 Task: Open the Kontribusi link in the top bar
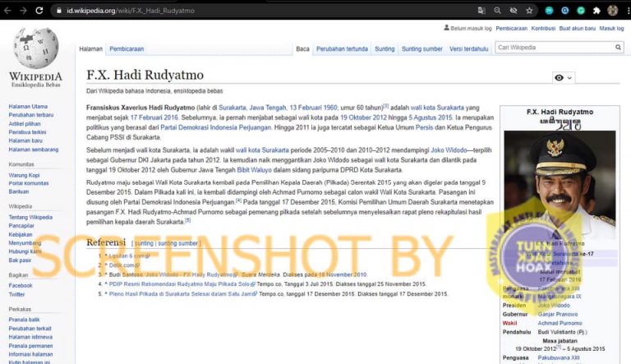[543, 28]
